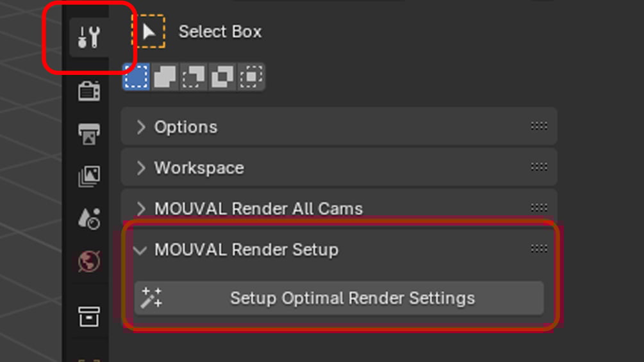
Task: Choose the Set new selection mode
Action: [x=136, y=77]
